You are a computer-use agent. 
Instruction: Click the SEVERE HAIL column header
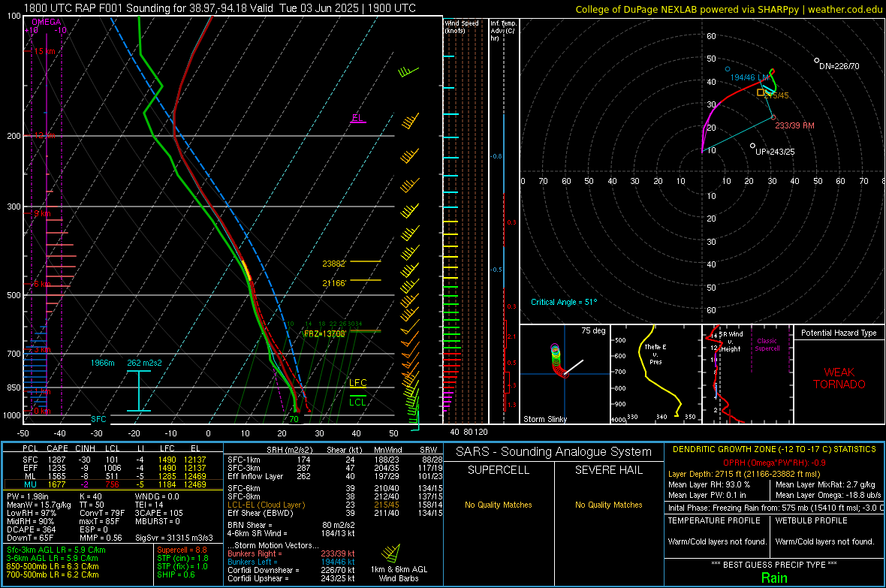(x=608, y=470)
